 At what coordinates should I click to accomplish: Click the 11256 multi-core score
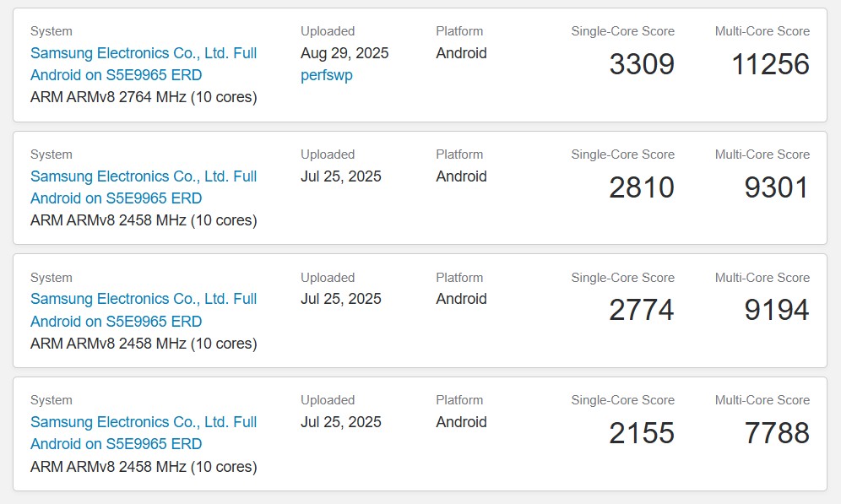click(x=771, y=65)
